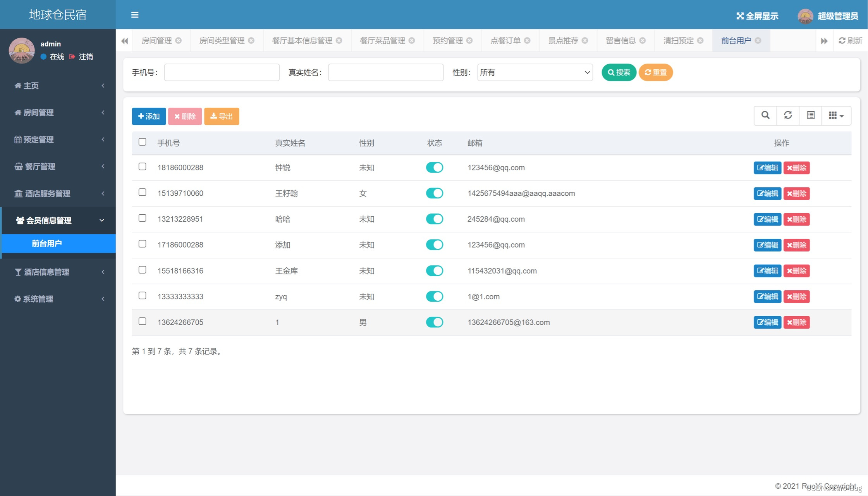
Task: Select all rows with header checkbox
Action: (x=142, y=142)
